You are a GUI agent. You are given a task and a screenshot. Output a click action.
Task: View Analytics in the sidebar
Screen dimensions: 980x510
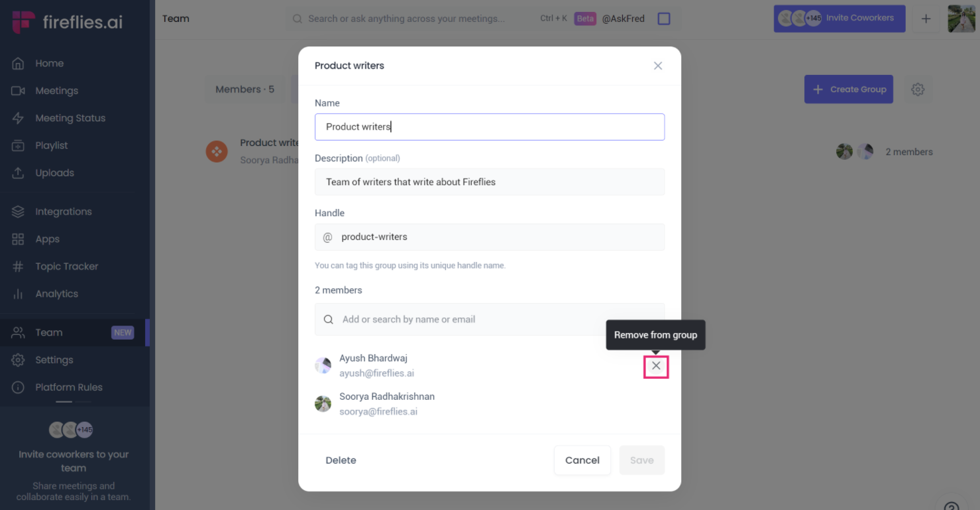coord(56,293)
